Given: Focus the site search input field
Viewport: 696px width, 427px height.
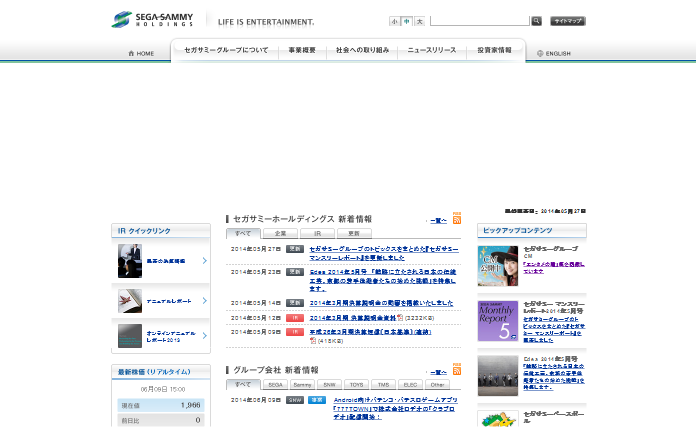Looking at the screenshot, I should (480, 21).
